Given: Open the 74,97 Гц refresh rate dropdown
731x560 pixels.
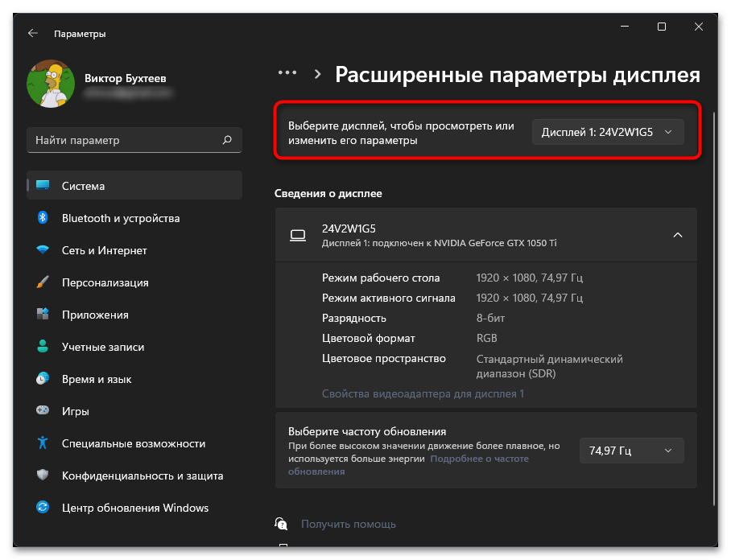Looking at the screenshot, I should point(631,451).
